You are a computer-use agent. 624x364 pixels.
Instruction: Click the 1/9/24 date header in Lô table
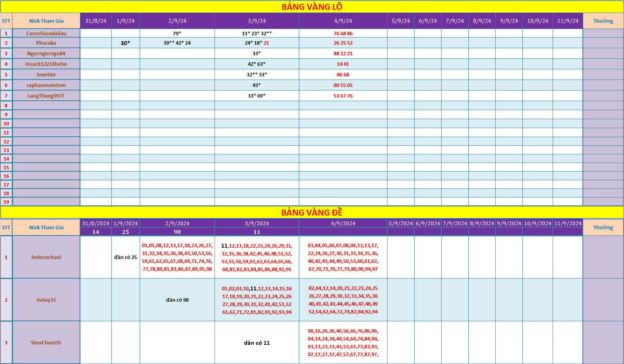pos(126,21)
